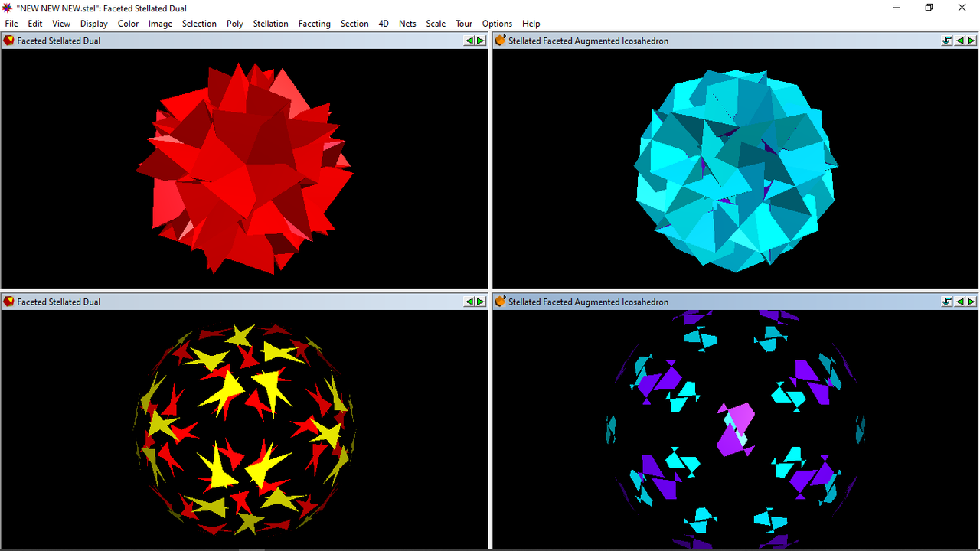Click the purple-cyan cross-section view in bottom-right pane
The height and width of the screenshot is (551, 980).
737,430
